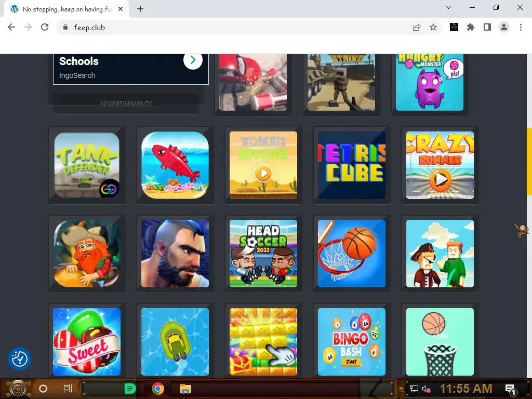Open the Chrome three-dot menu

point(521,27)
